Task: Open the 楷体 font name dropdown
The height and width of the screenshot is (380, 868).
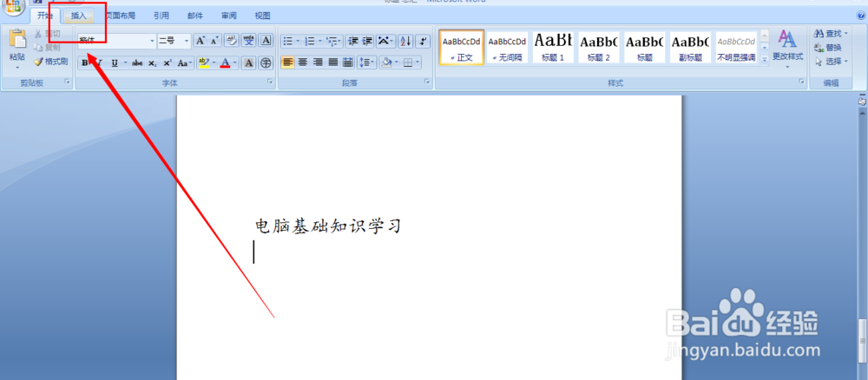Action: (x=153, y=41)
